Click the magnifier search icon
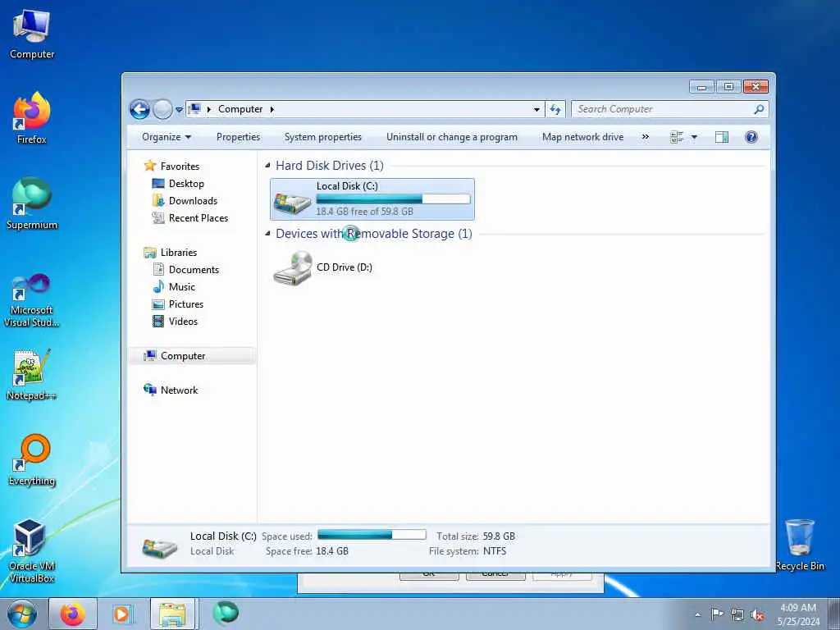840x630 pixels. pyautogui.click(x=759, y=109)
